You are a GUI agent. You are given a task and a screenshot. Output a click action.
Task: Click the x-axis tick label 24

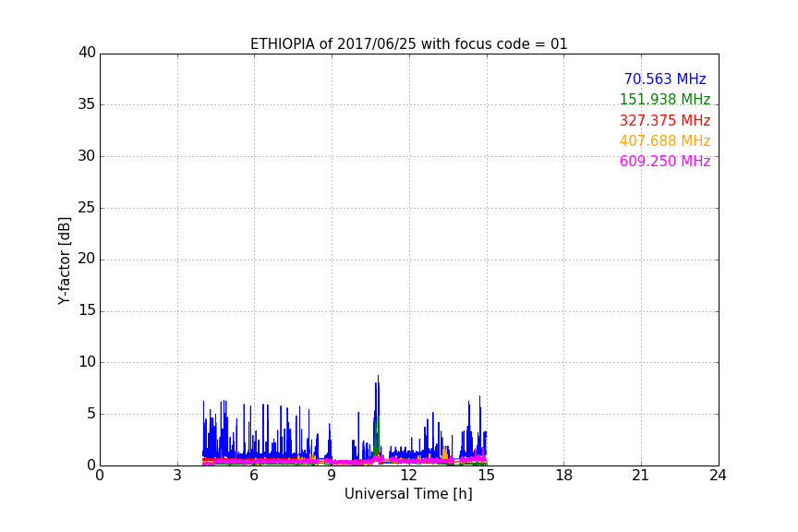click(x=718, y=476)
